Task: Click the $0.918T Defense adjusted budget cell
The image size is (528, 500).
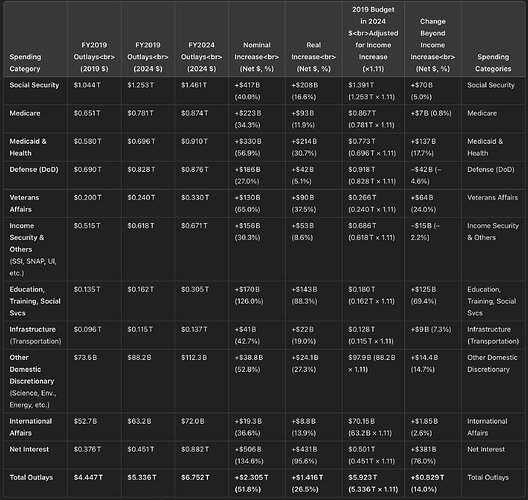Action: point(372,175)
